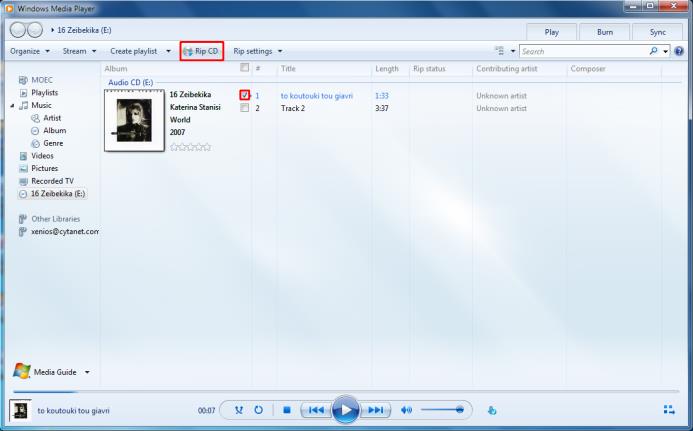Viewport: 693px width, 431px height.
Task: Click the breadcrumb arrow before 16 Zeibekika
Action: pyautogui.click(x=52, y=30)
